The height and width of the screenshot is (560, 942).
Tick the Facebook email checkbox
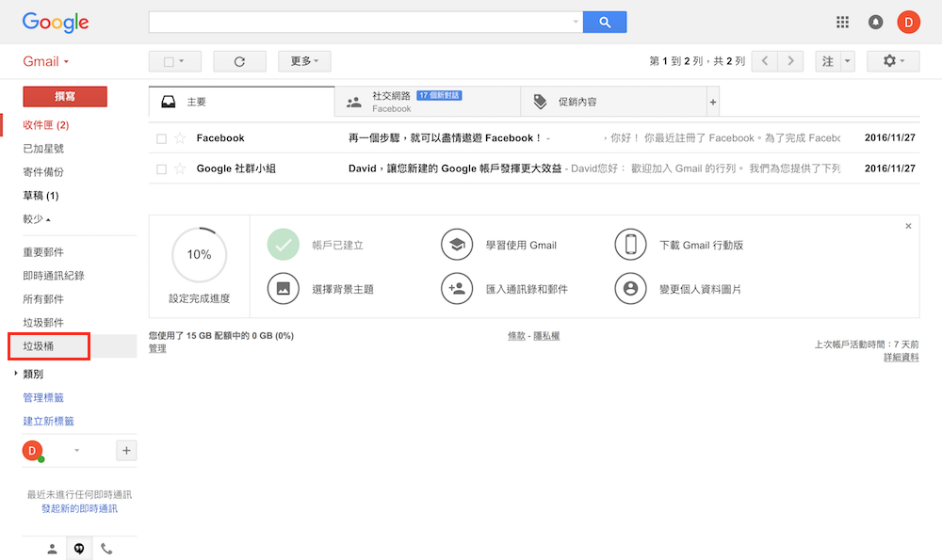pos(161,138)
